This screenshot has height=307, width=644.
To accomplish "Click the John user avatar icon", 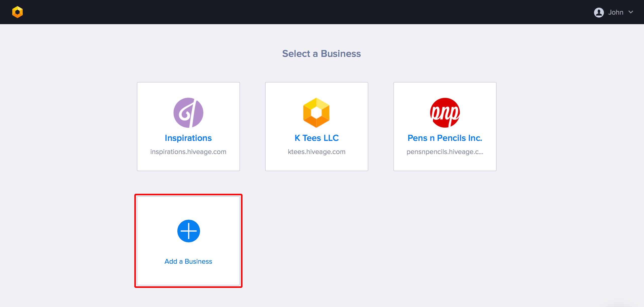I will (599, 12).
